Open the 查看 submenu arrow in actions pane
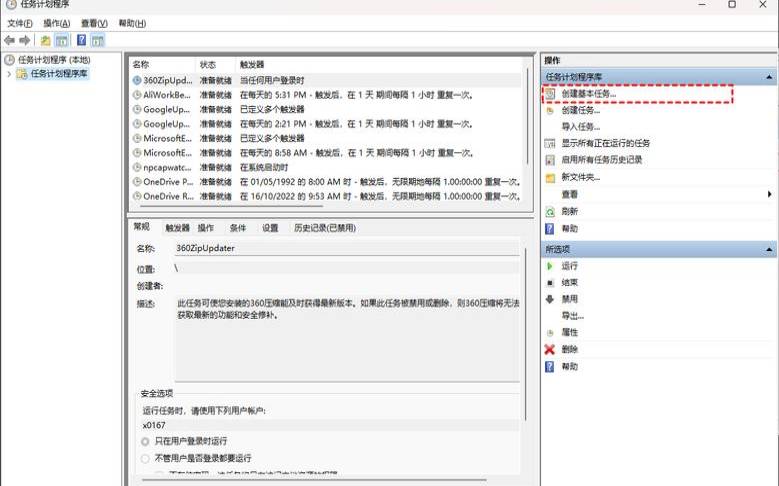 point(769,194)
